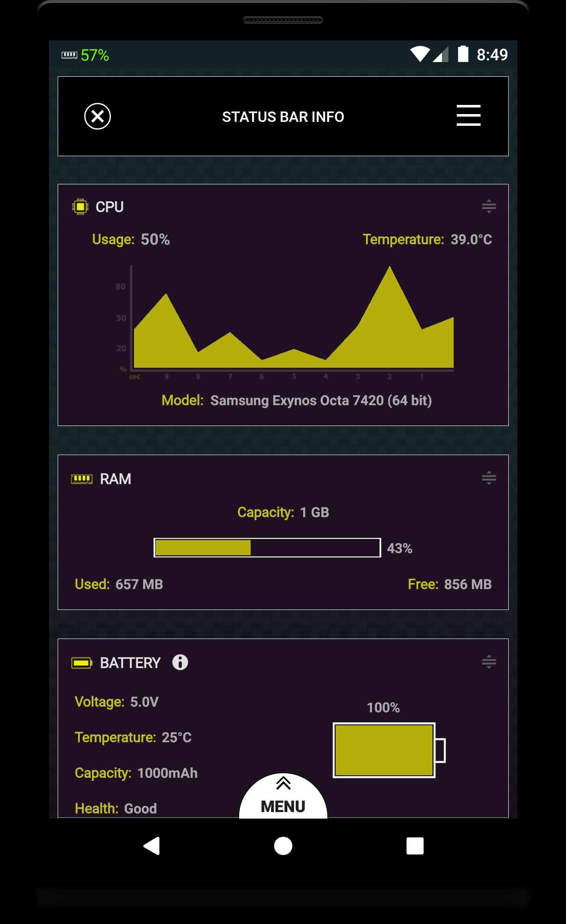566x924 pixels.
Task: Go back with the Android back button
Action: (x=152, y=846)
